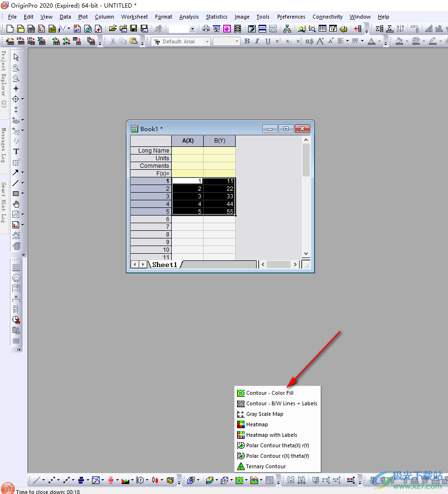Open the Analysis menu

(189, 17)
